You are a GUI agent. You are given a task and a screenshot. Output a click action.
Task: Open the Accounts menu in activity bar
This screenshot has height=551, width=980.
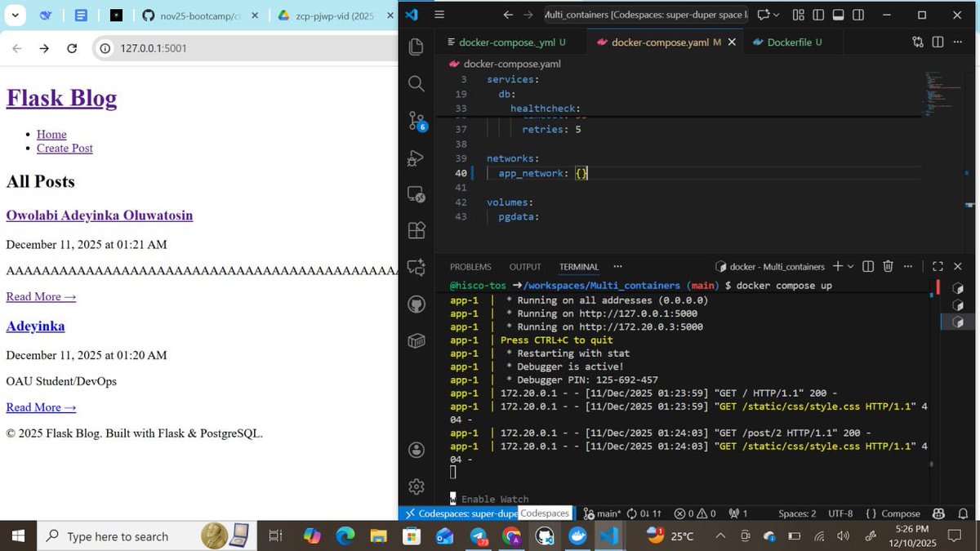click(x=416, y=450)
